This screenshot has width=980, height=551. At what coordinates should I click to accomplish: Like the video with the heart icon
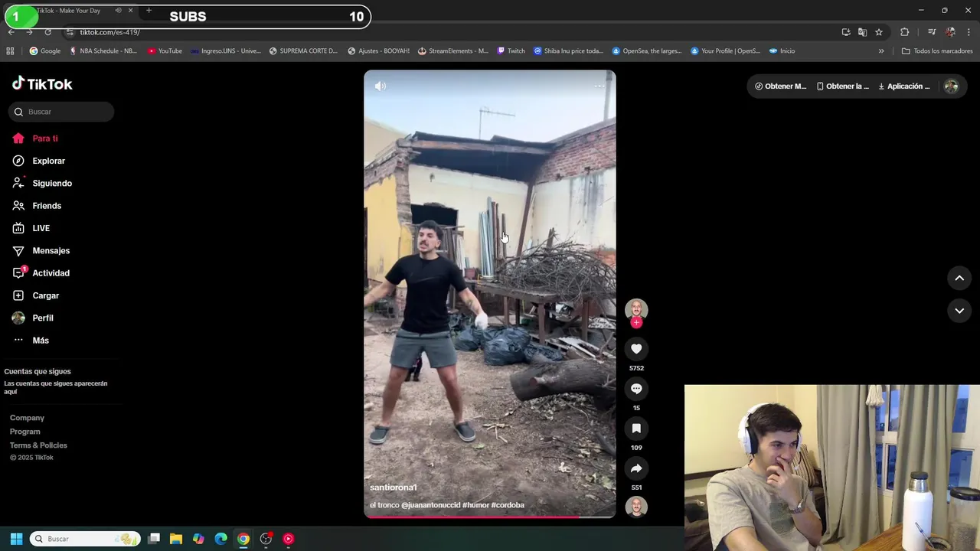[636, 349]
